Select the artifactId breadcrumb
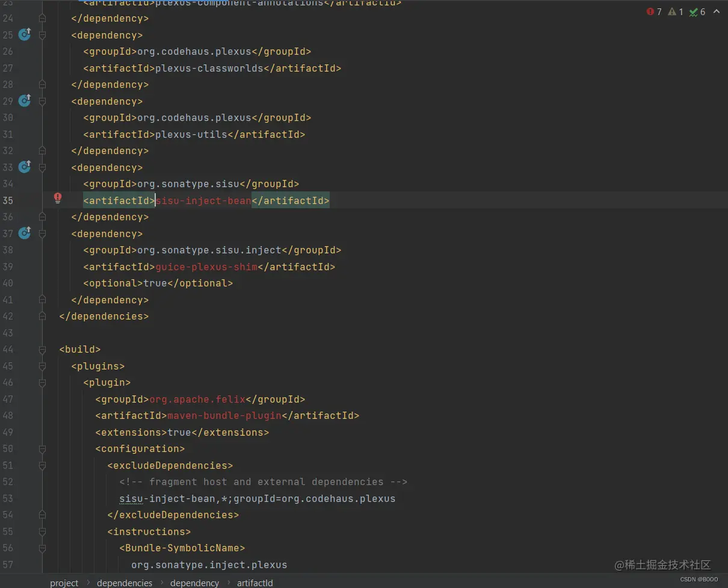The width and height of the screenshot is (728, 588). point(254,583)
